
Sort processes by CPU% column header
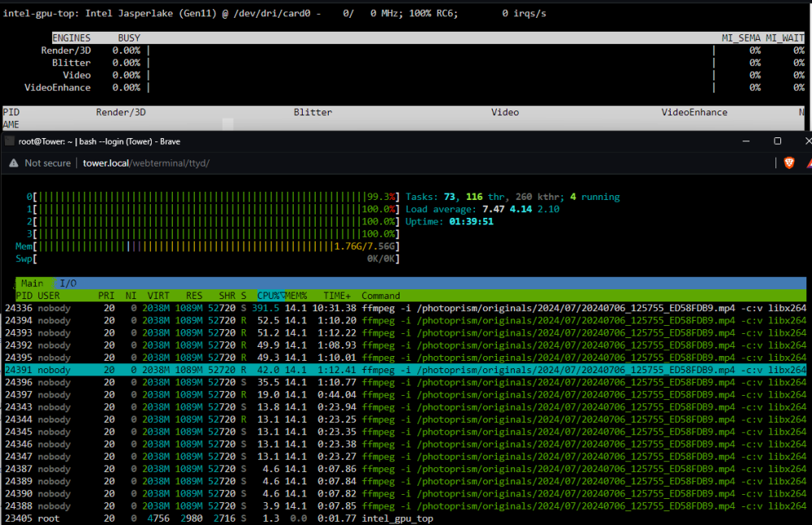271,296
